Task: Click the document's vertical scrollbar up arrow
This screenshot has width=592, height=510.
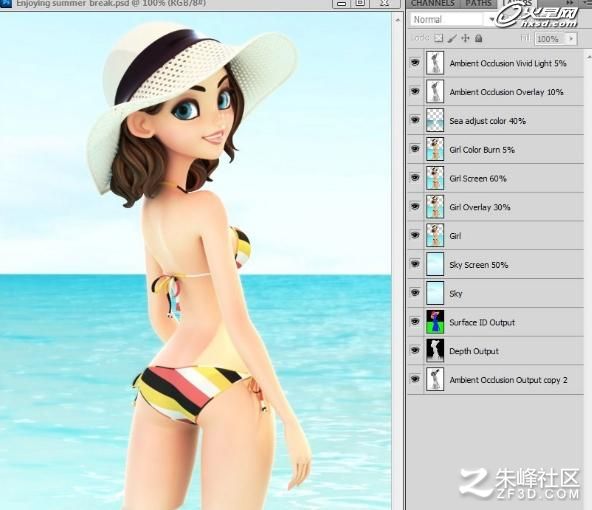Action: pos(397,20)
